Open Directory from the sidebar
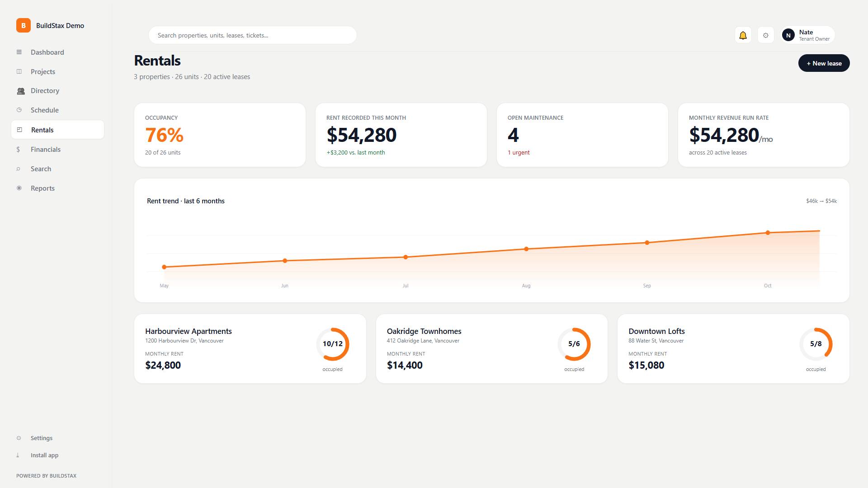Screen dimensions: 868x488 coord(57,91)
